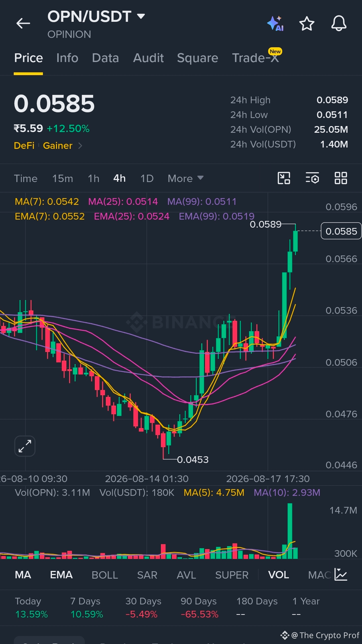This screenshot has width=362, height=644.
Task: Toggle the VOL sub-indicator
Action: click(x=279, y=575)
